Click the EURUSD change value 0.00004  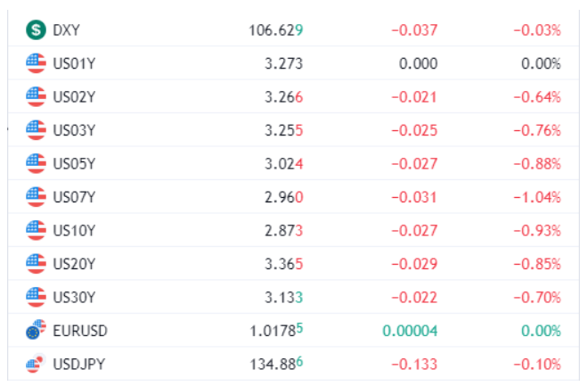(x=410, y=331)
